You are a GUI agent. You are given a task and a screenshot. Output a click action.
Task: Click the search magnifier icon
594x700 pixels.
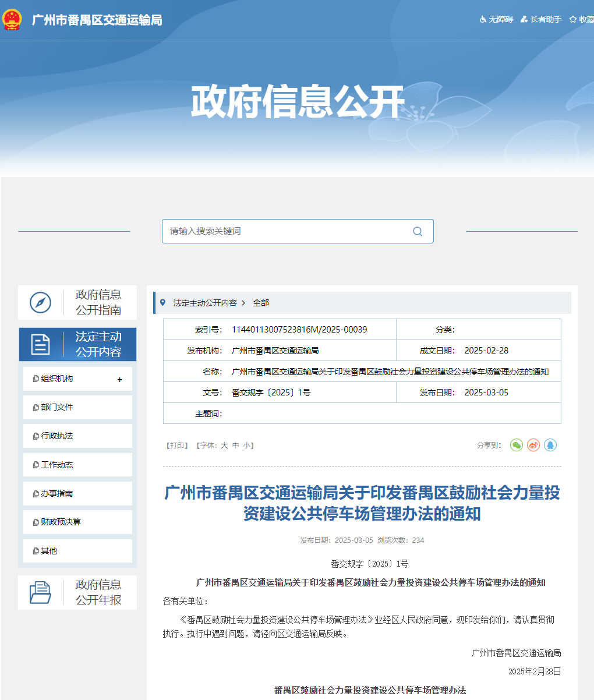pos(418,231)
